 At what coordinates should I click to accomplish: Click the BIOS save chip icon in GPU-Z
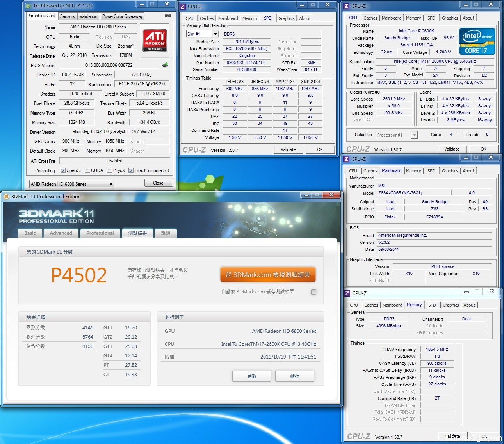pyautogui.click(x=165, y=65)
